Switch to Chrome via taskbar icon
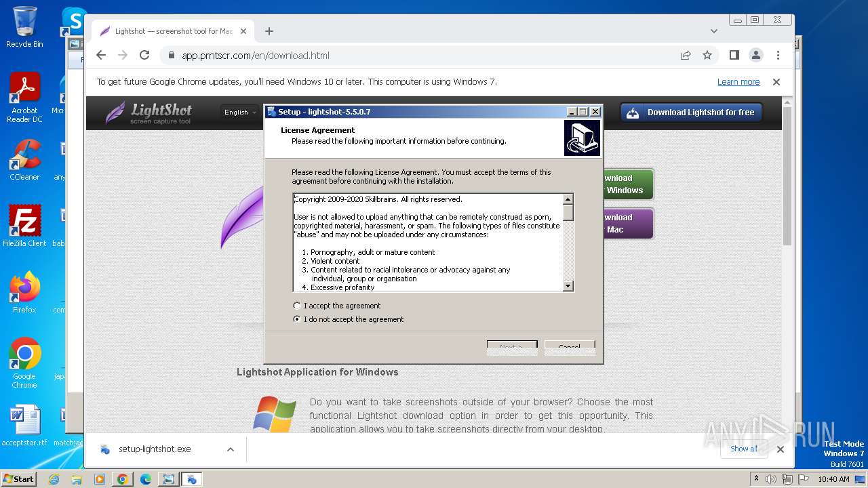868x488 pixels. tap(123, 479)
